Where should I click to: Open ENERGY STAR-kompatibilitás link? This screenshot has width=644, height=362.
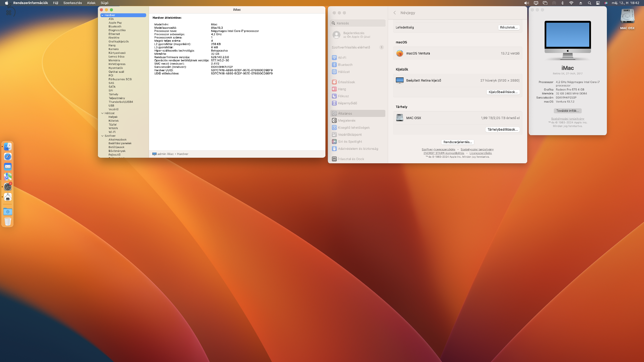[x=444, y=153]
